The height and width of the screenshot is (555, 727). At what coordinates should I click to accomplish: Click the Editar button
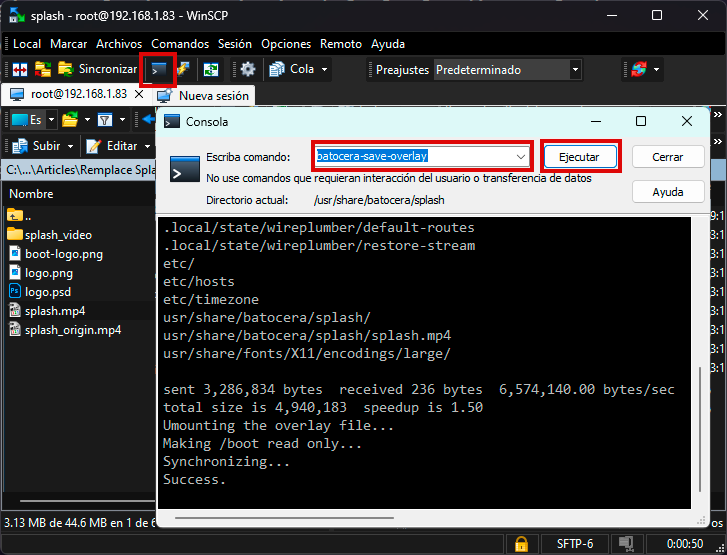pyautogui.click(x=112, y=146)
